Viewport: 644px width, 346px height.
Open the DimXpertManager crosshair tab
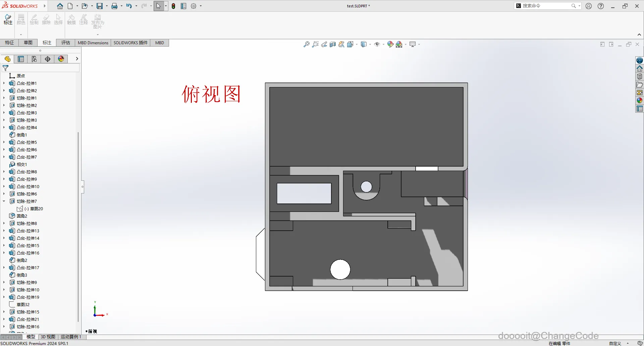coord(48,59)
